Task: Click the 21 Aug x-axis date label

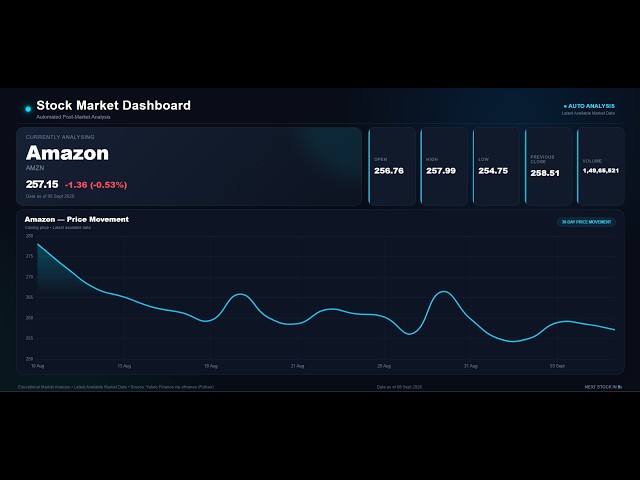Action: (297, 366)
